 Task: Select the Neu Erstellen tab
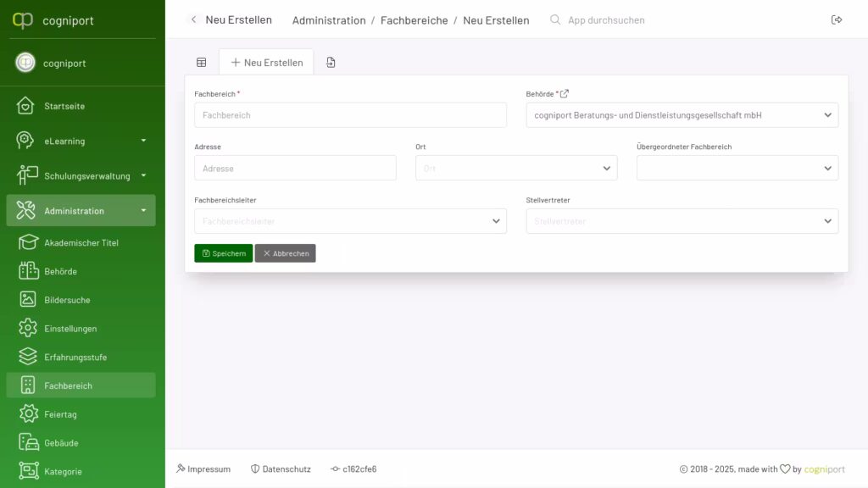266,62
